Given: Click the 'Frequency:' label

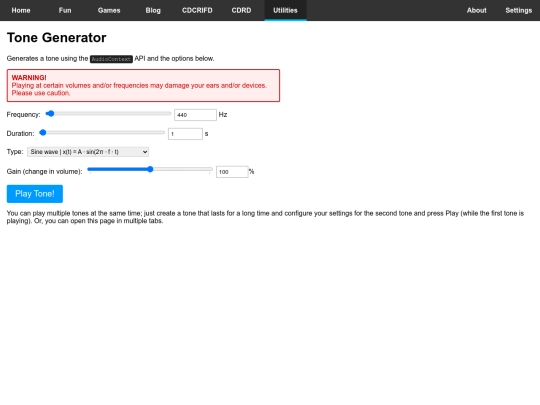Looking at the screenshot, I should [x=23, y=115].
